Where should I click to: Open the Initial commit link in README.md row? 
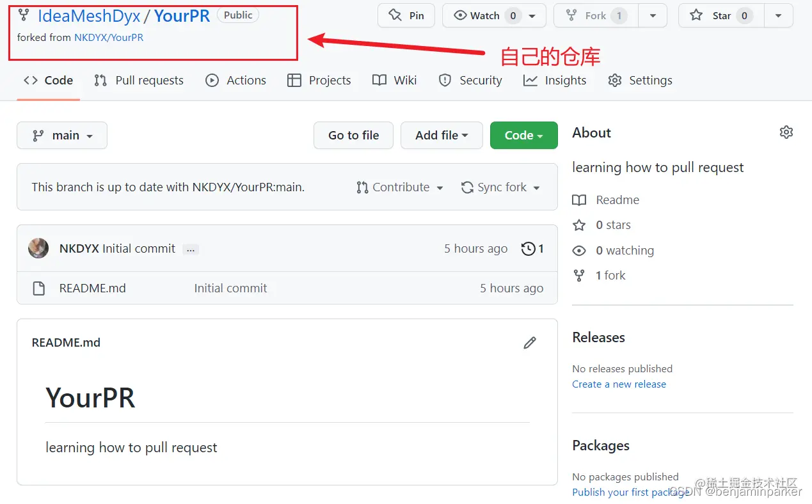[x=230, y=288]
